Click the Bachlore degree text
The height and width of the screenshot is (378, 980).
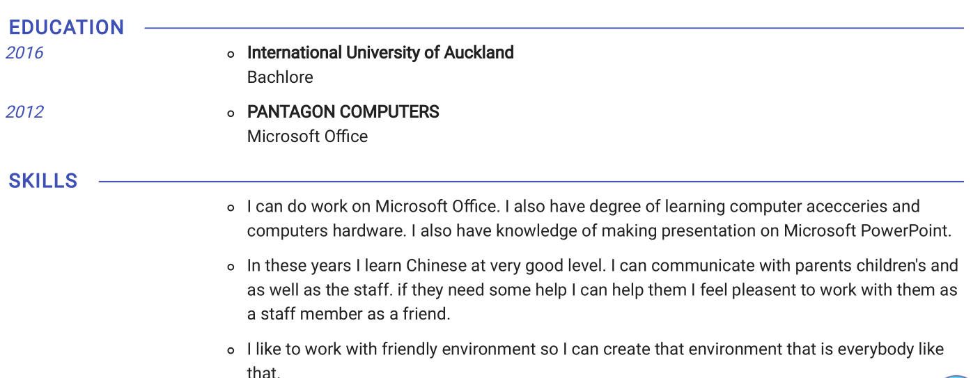coord(280,77)
